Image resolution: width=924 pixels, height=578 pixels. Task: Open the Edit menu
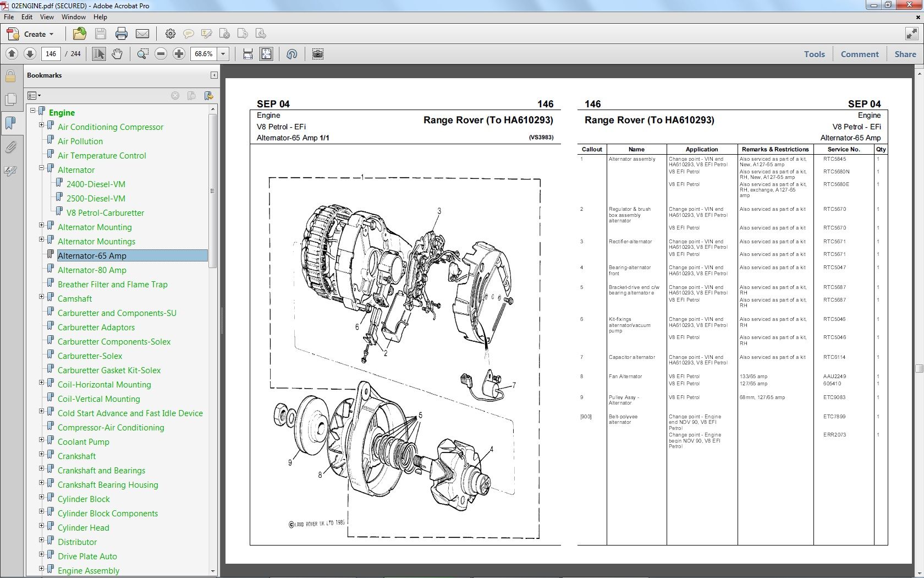(x=27, y=17)
